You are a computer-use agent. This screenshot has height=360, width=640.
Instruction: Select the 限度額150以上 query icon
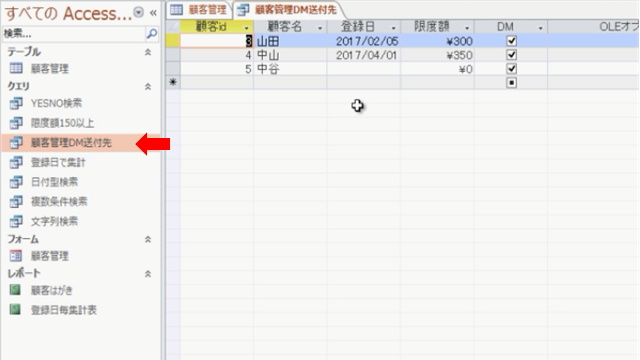click(16, 123)
